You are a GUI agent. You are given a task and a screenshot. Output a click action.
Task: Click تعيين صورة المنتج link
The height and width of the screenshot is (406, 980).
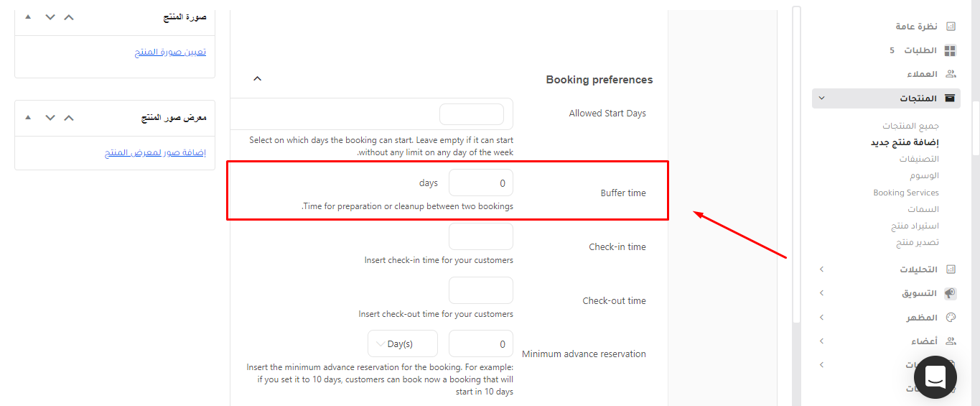click(170, 52)
